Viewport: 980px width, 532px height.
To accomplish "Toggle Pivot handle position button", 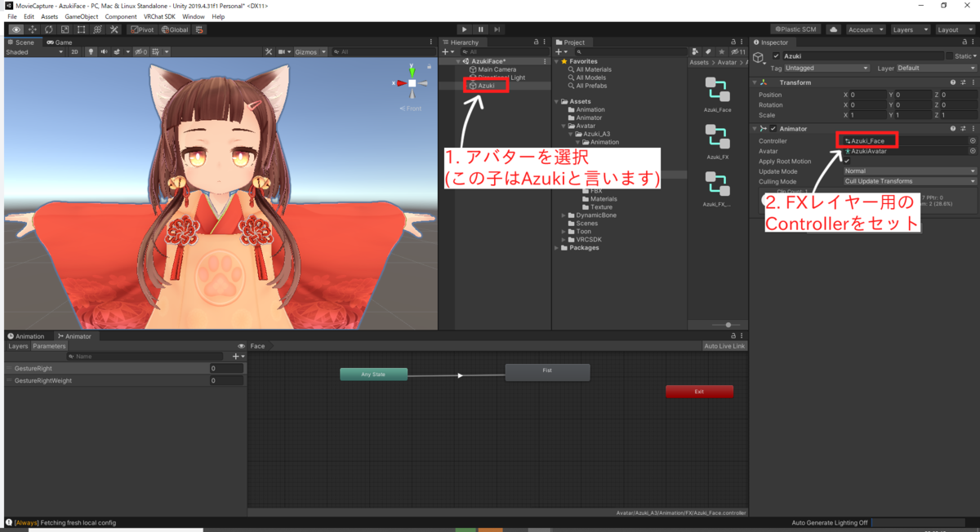I will [142, 29].
